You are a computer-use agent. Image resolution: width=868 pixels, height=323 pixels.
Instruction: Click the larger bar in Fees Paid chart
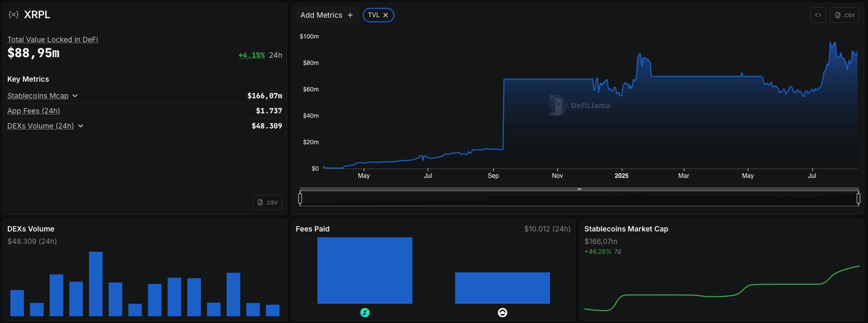365,270
